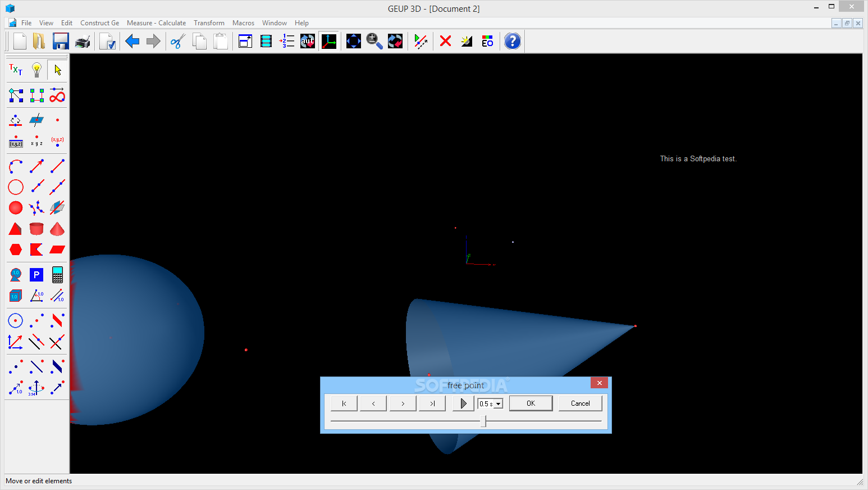Open the Window menu
This screenshot has height=490, width=868.
pyautogui.click(x=274, y=23)
